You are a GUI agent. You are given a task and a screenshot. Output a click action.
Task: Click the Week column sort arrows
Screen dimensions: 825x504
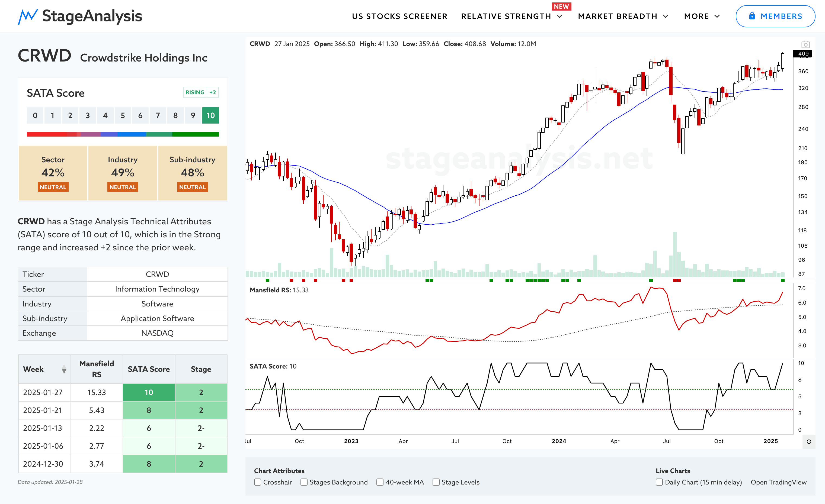click(x=64, y=369)
